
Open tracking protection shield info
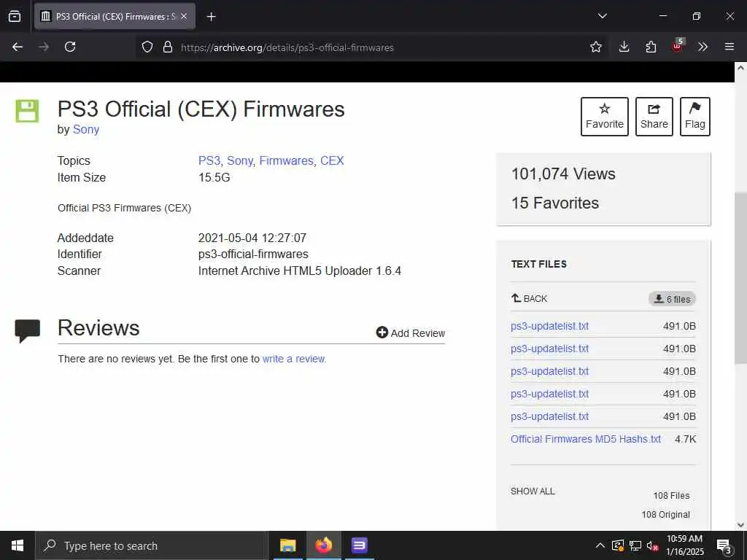tap(147, 47)
